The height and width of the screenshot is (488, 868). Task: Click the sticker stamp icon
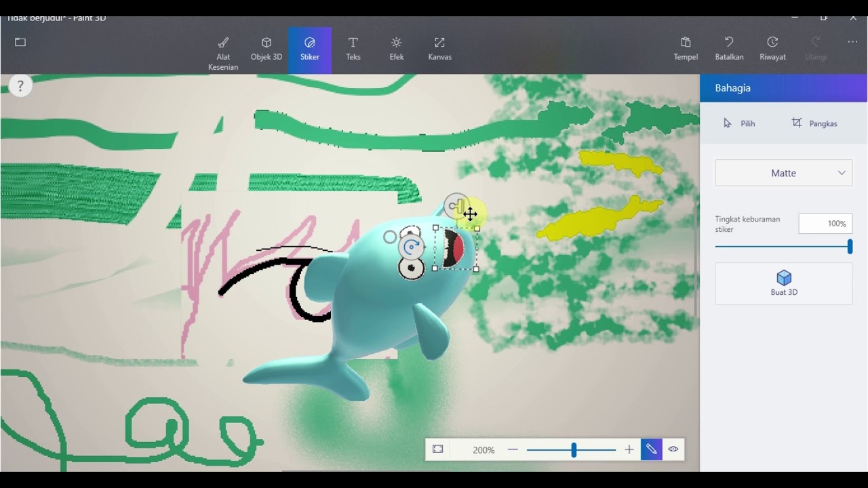(456, 206)
